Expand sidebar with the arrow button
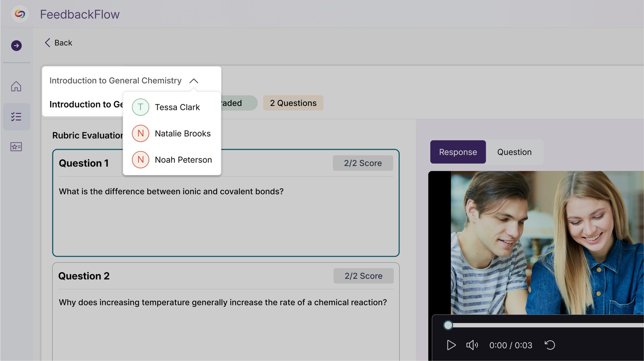Screen dimensions: 644x361 point(16,46)
